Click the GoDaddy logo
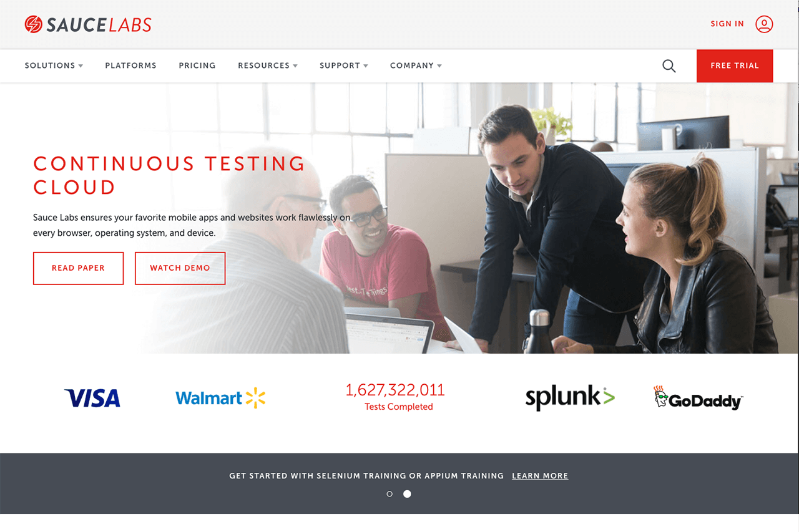Image resolution: width=799 pixels, height=532 pixels. [698, 398]
